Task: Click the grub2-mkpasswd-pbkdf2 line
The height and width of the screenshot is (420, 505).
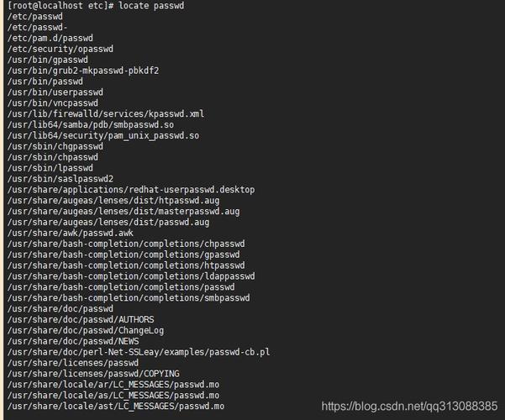Action: (83, 71)
